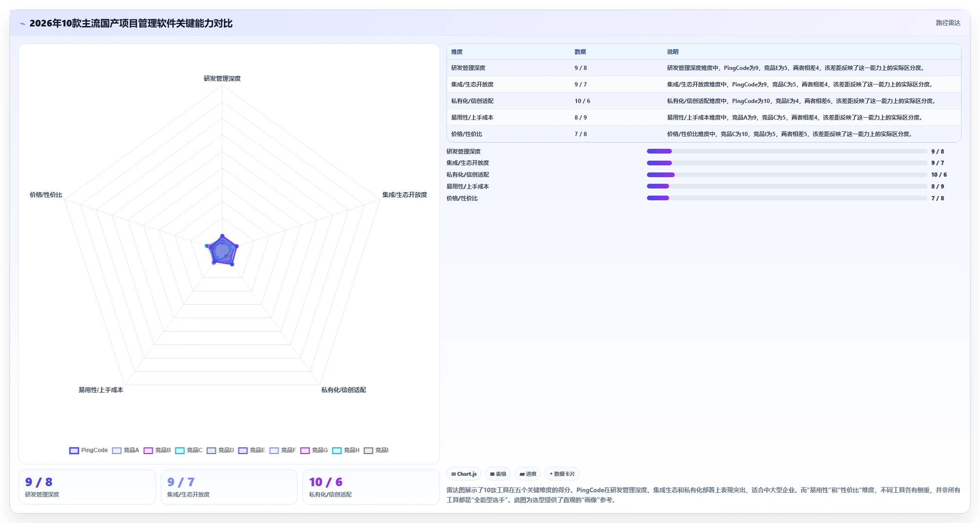The image size is (980, 523).
Task: Select the 易用性/上手成本 table row label
Action: pyautogui.click(x=473, y=118)
